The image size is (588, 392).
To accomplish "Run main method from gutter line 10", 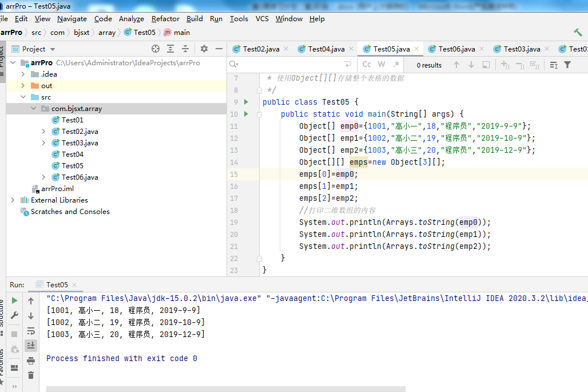I will point(246,114).
